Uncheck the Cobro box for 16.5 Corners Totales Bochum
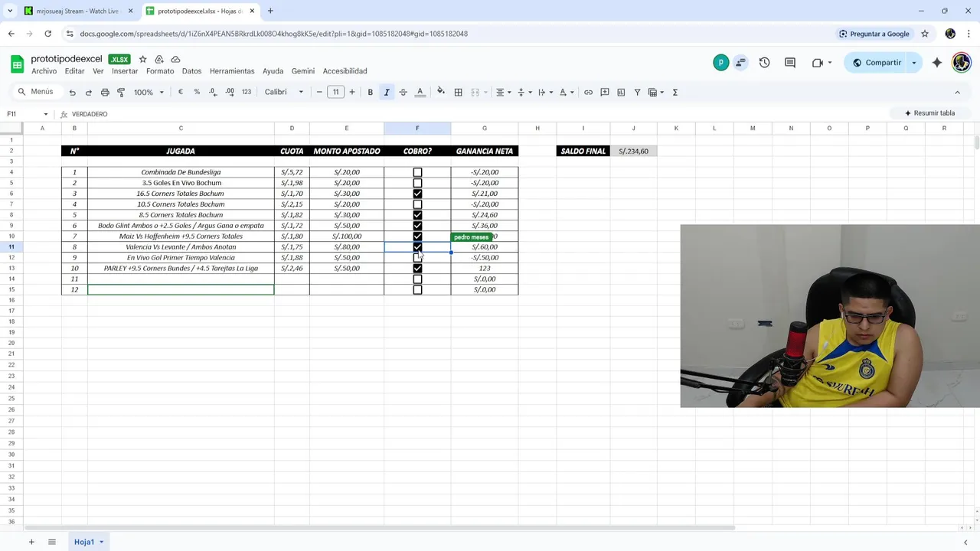 pos(417,194)
